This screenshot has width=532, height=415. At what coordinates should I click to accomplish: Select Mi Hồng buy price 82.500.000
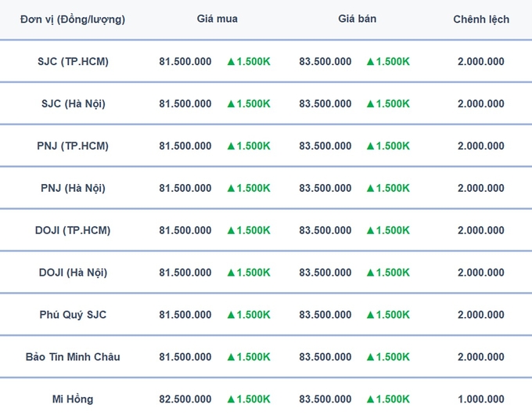pyautogui.click(x=185, y=399)
